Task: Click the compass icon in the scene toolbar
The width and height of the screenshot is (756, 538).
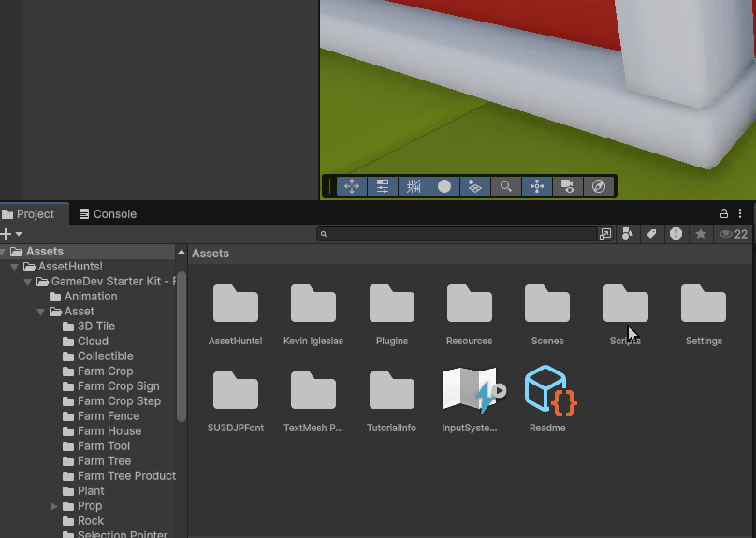Action: coord(599,186)
